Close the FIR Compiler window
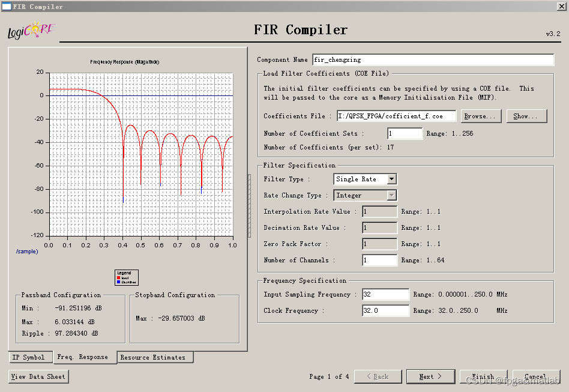The height and width of the screenshot is (392, 569). click(x=561, y=6)
